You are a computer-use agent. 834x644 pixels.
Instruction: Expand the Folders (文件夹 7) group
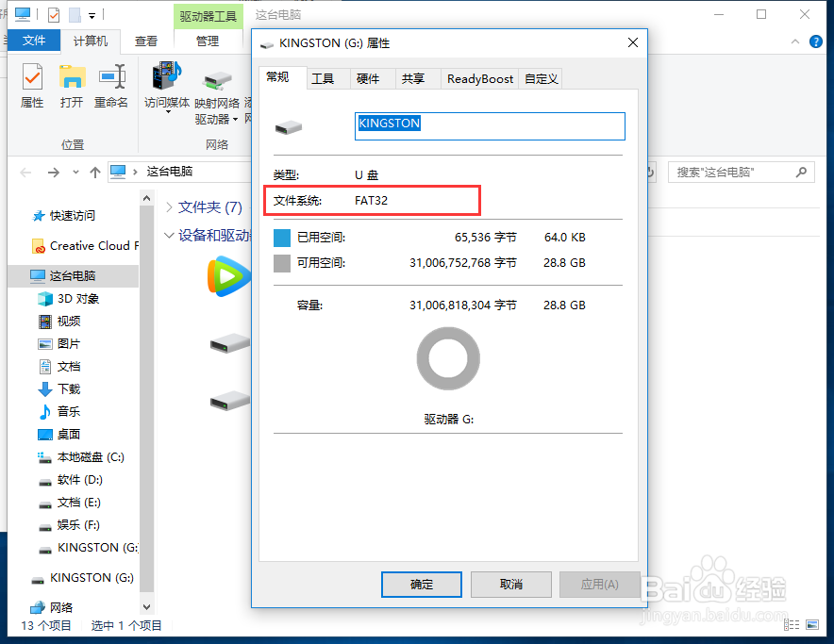pos(169,206)
